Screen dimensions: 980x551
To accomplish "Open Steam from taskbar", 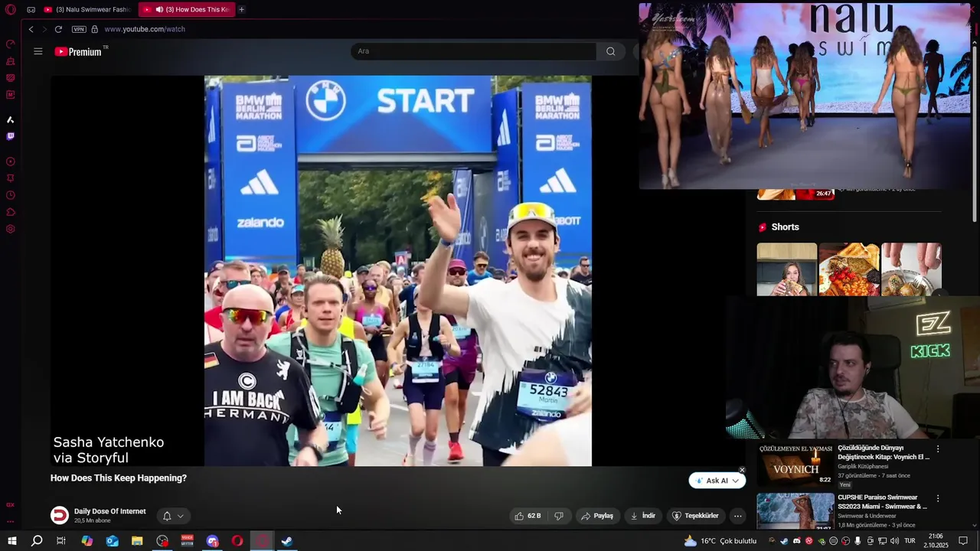I will click(x=287, y=541).
